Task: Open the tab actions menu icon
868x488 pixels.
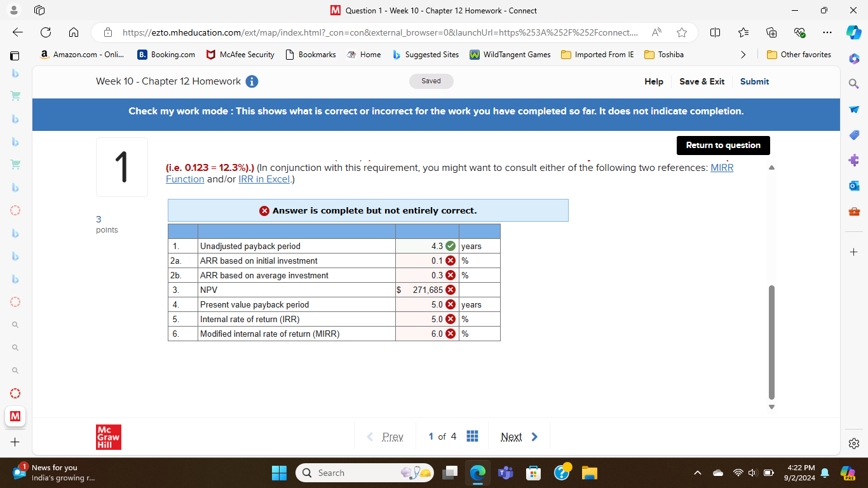Action: [x=39, y=10]
